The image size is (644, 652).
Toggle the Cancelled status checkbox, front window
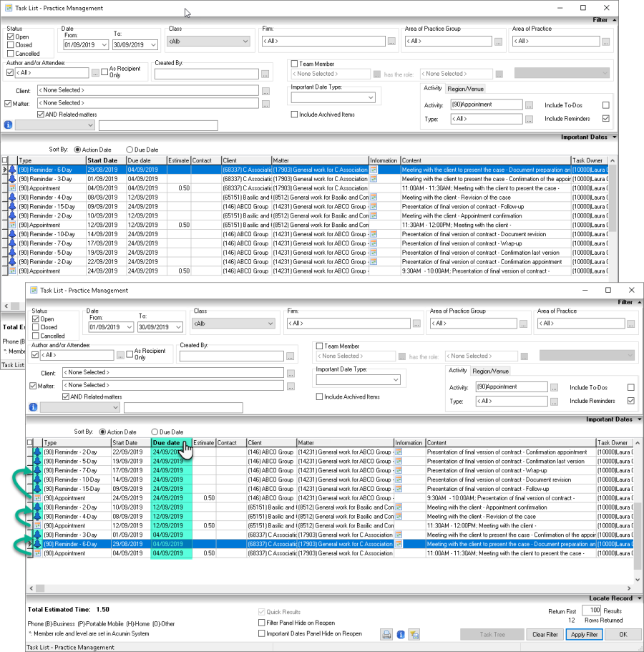[x=36, y=336]
